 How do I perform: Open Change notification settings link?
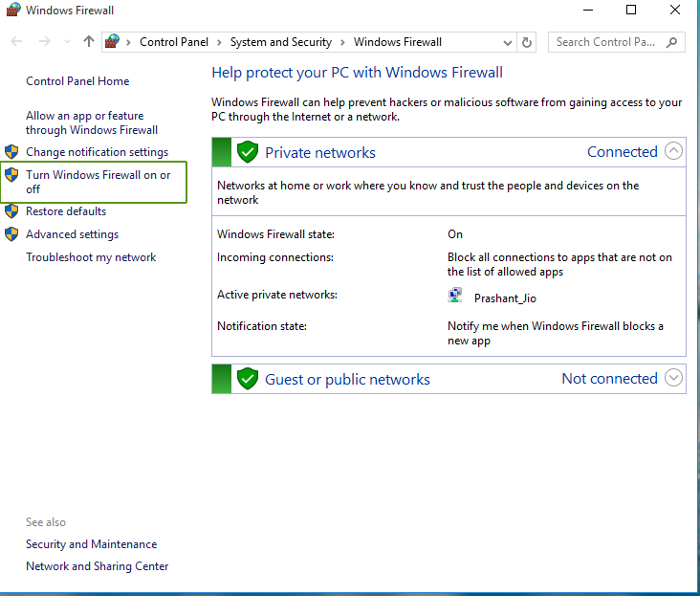pos(97,152)
